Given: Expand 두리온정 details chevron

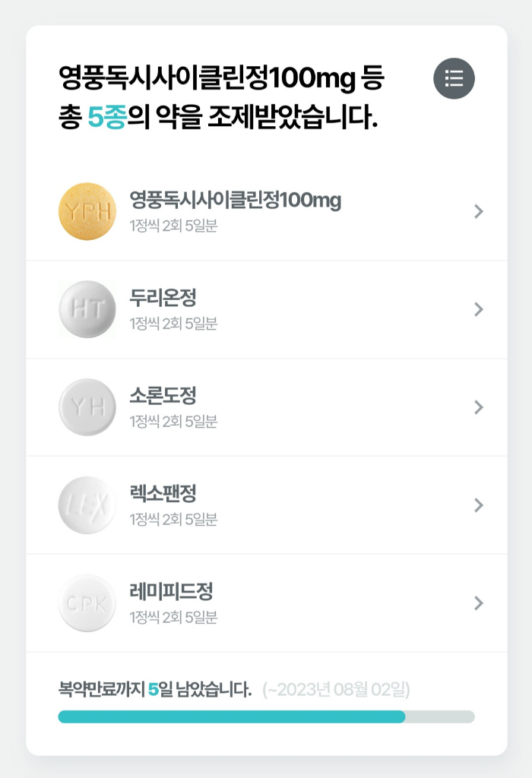Looking at the screenshot, I should pyautogui.click(x=478, y=309).
